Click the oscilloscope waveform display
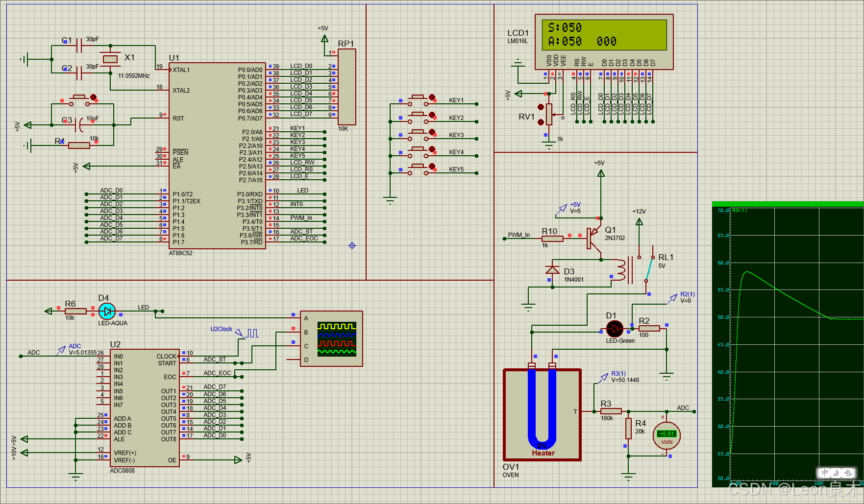The image size is (864, 504). [337, 338]
